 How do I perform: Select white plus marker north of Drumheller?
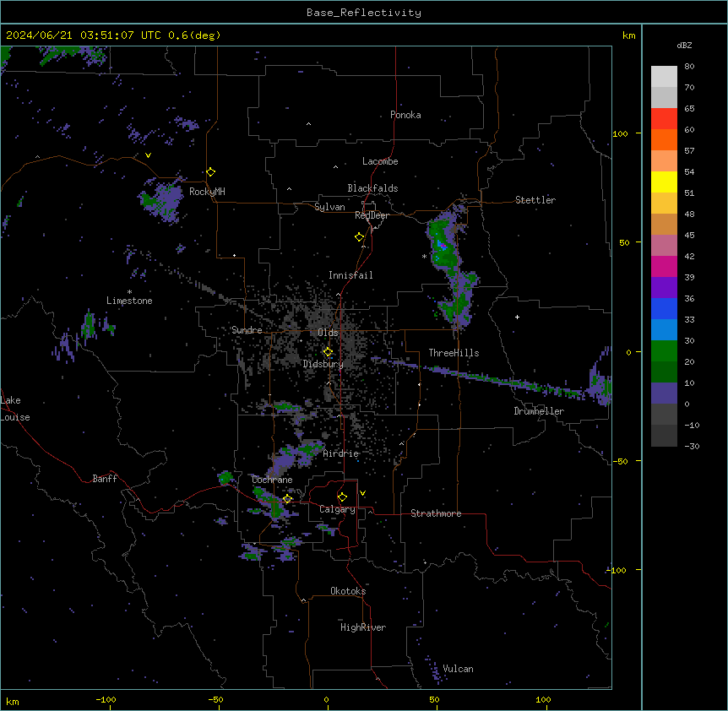517,317
